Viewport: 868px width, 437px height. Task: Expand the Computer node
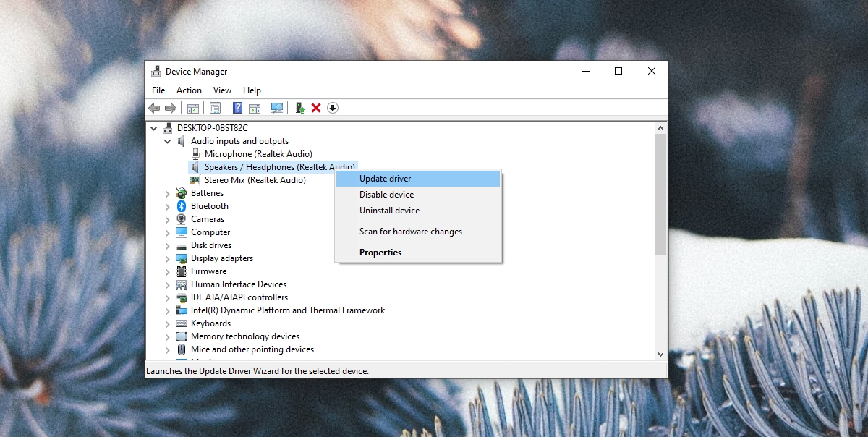167,232
